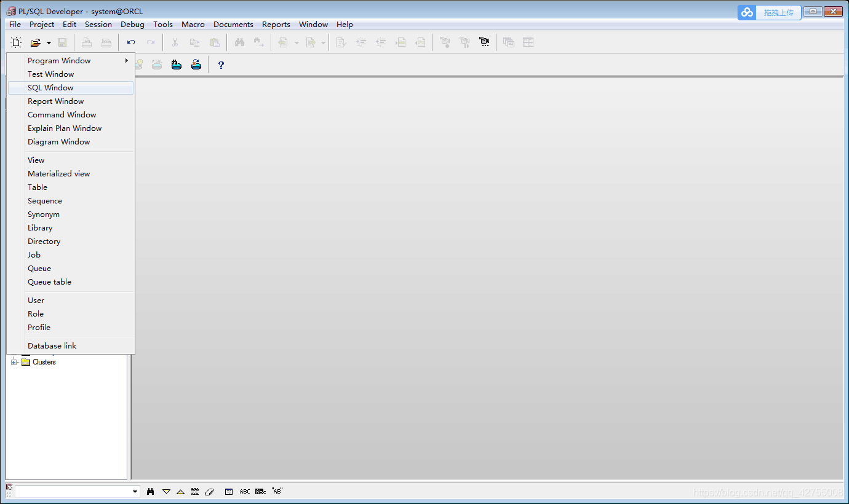Click the Paste clipboard icon
This screenshot has width=849, height=504.
tap(215, 42)
